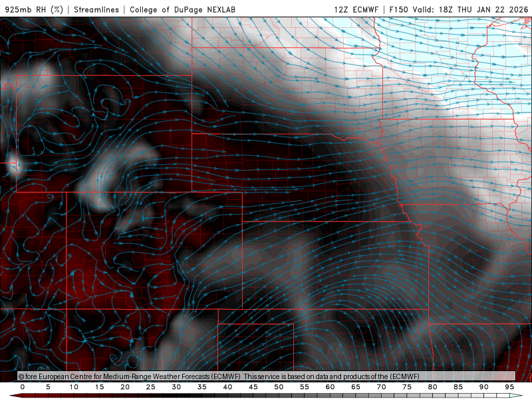Click the "90" value on color scale
532x399 pixels.
point(483,387)
